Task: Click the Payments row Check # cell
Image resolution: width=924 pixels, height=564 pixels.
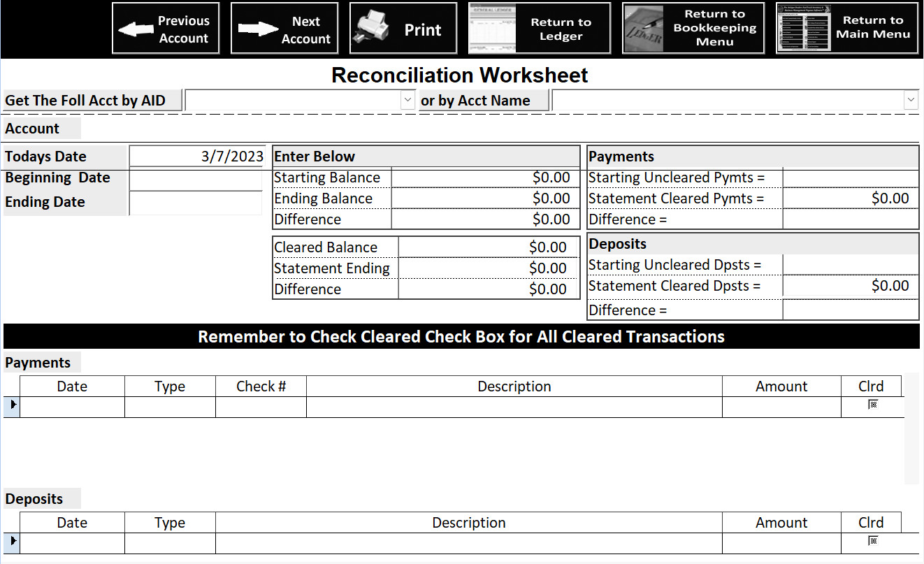Action: [261, 407]
